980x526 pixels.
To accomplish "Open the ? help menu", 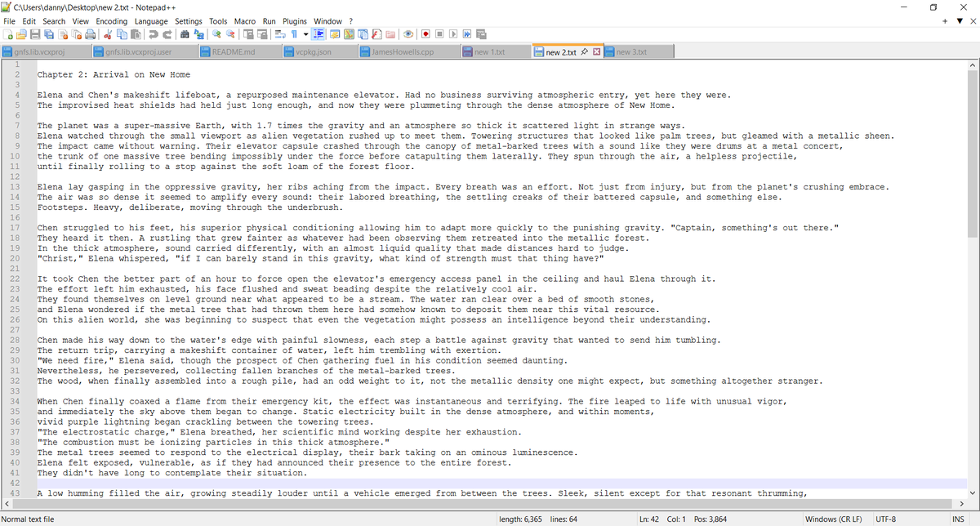I will pos(350,20).
